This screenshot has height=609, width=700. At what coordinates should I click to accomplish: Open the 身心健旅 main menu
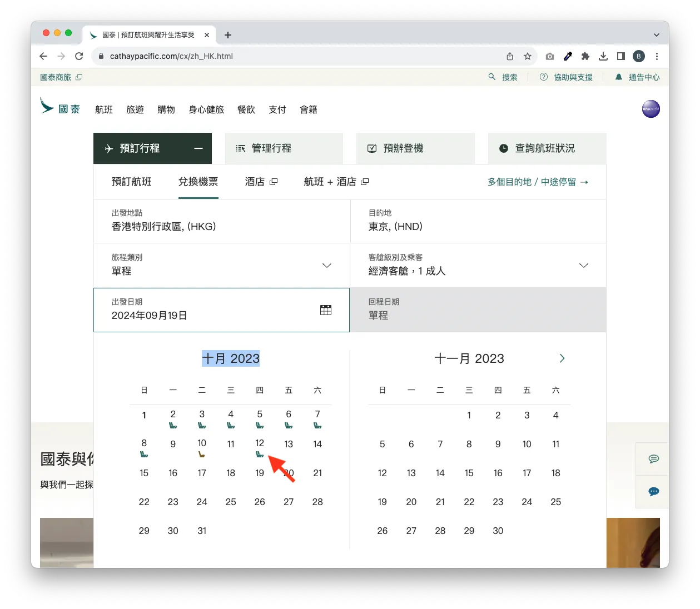click(206, 110)
